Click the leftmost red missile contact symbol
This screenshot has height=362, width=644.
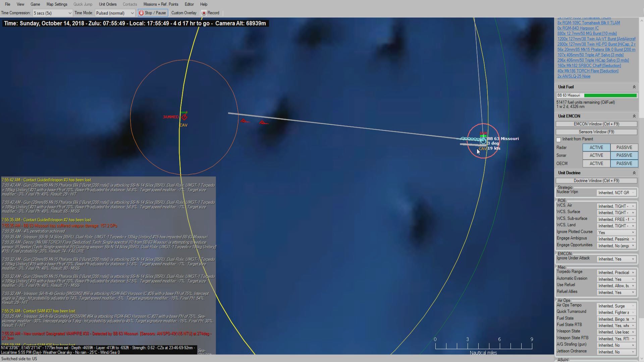(244, 121)
